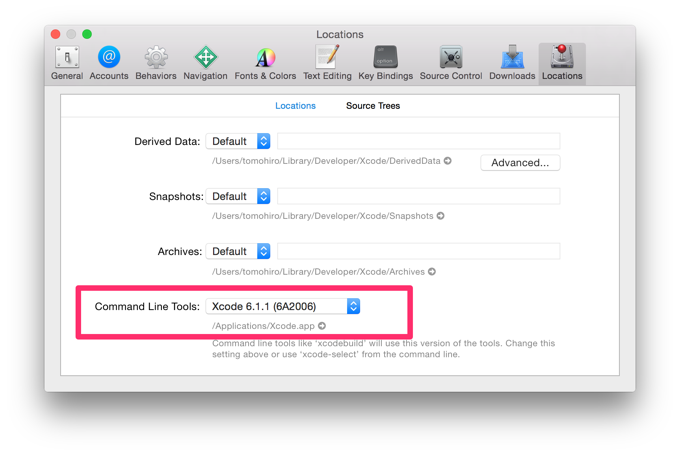Switch to the Source Trees sub-tab

373,106
